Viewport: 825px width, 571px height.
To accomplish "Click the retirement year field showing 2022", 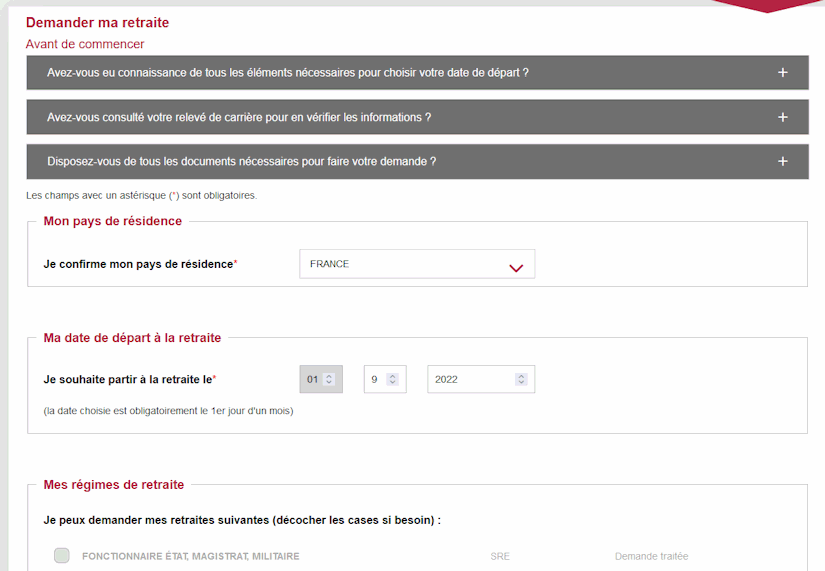I will (x=470, y=379).
